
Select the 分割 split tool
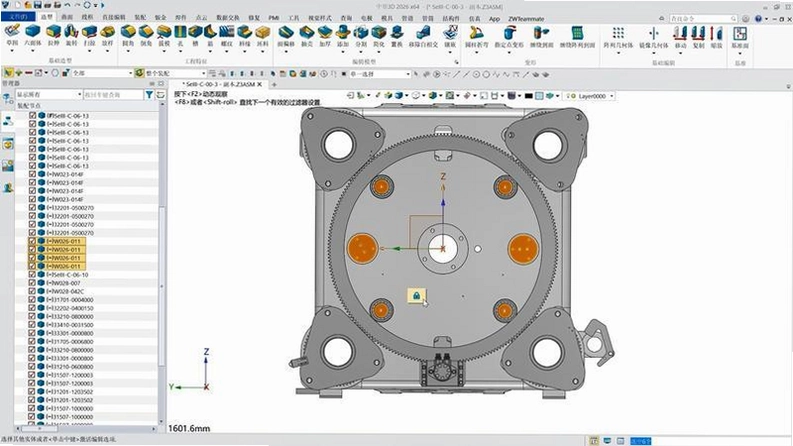point(361,36)
